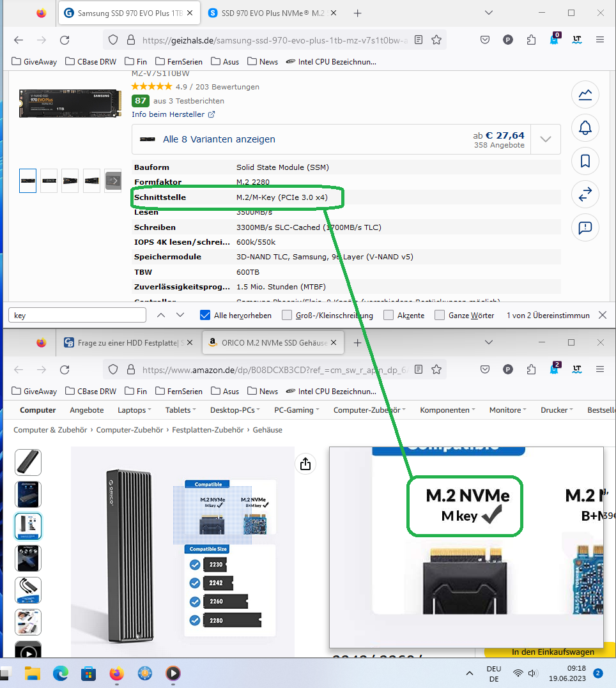Open feedback speech bubble icon
This screenshot has height=688, width=616.
click(x=585, y=227)
